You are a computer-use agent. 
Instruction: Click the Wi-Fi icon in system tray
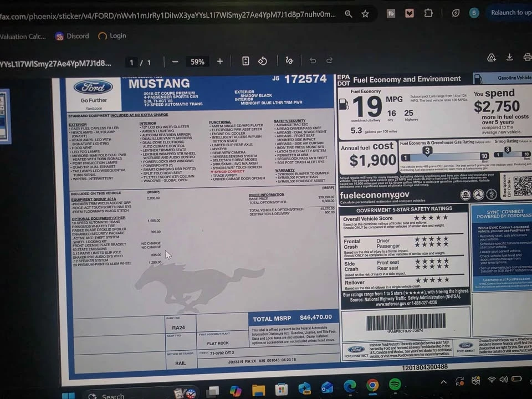coord(492,380)
